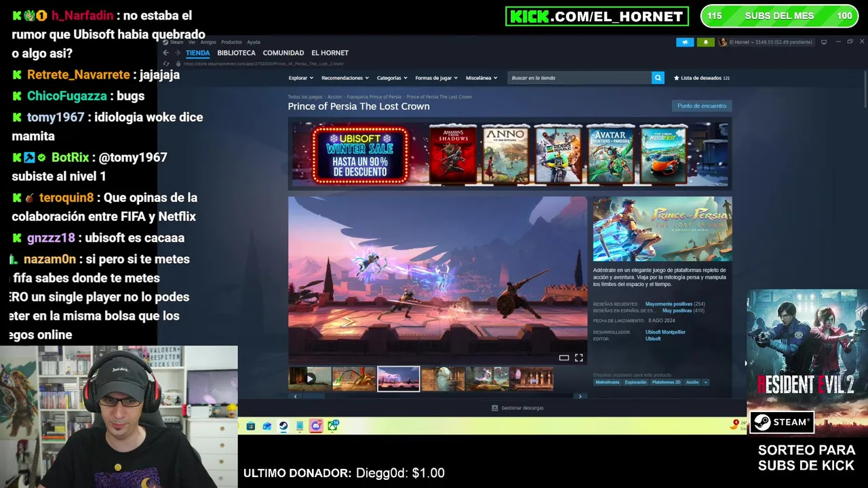Image resolution: width=868 pixels, height=488 pixels.
Task: Open the Avatar Frontiers of Pandora cover
Action: coord(610,154)
